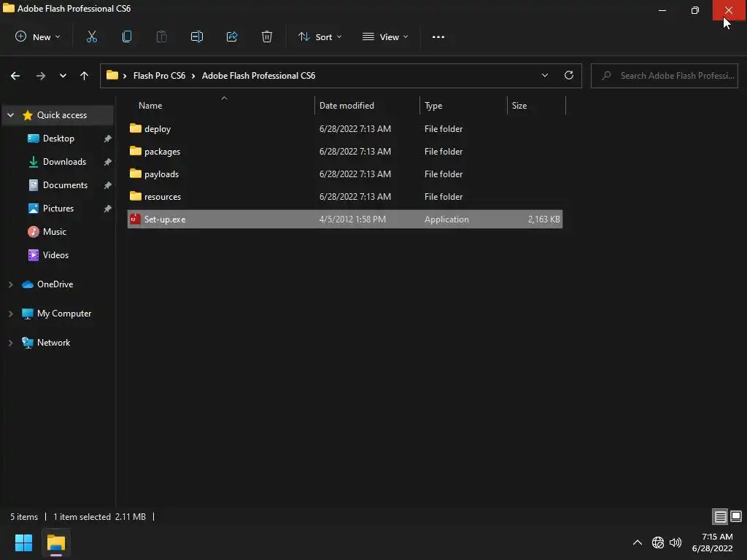Go up one folder level arrow
The image size is (747, 560).
[85, 76]
